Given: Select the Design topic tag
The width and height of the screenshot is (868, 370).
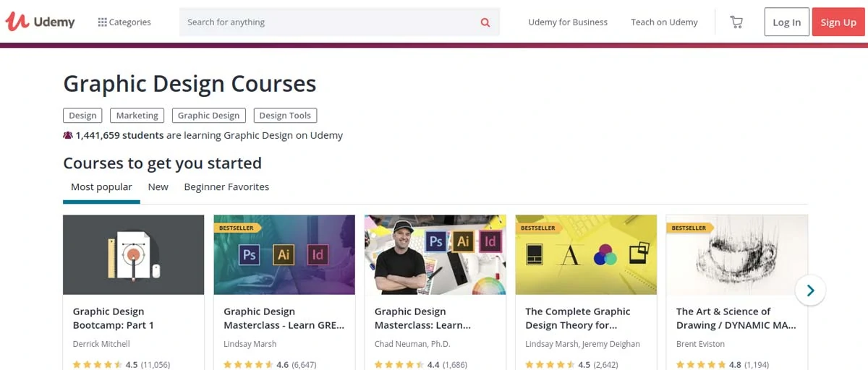Looking at the screenshot, I should pos(82,116).
